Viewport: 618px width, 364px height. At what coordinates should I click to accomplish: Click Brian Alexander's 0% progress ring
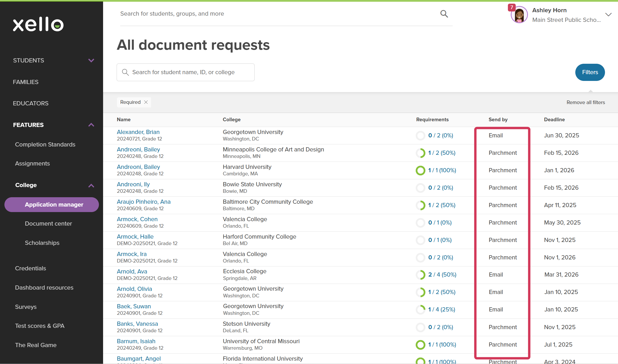point(420,136)
